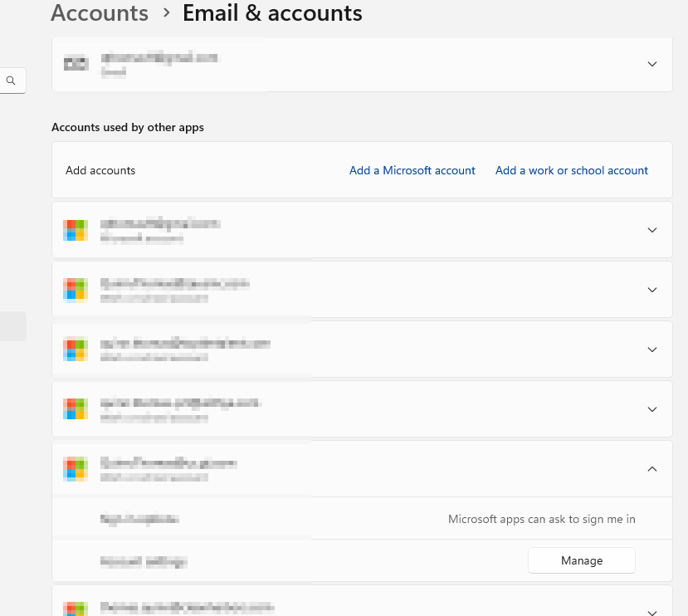Click the mail envelope icon of top account
The height and width of the screenshot is (616, 688).
click(76, 64)
